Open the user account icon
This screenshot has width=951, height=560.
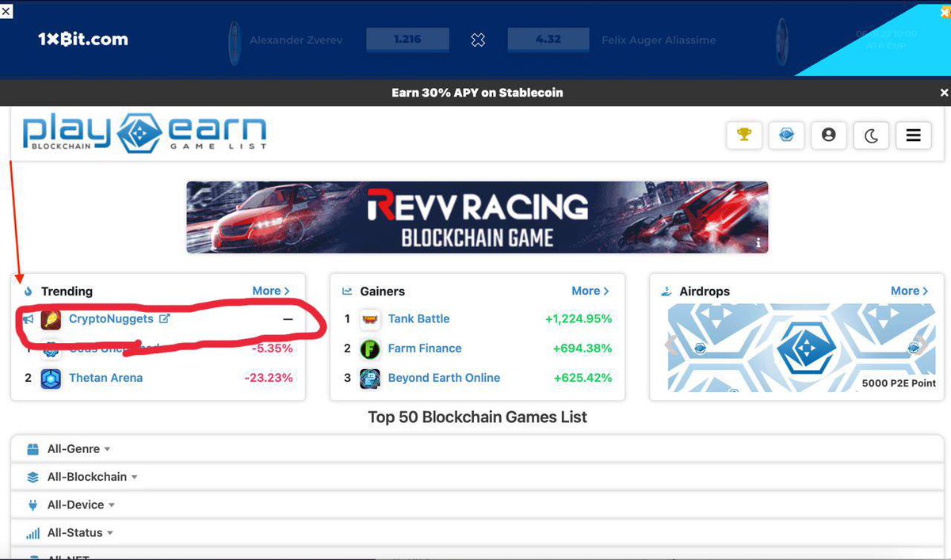829,135
